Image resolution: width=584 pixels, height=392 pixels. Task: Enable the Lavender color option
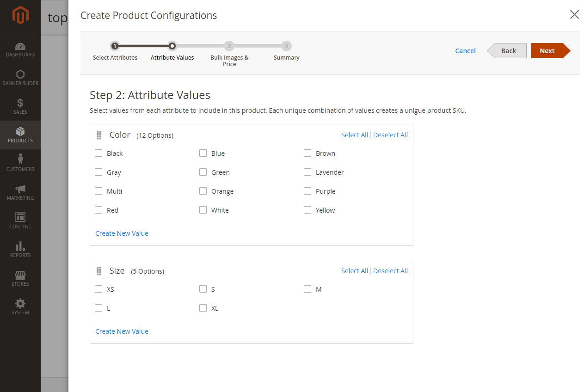tap(307, 171)
